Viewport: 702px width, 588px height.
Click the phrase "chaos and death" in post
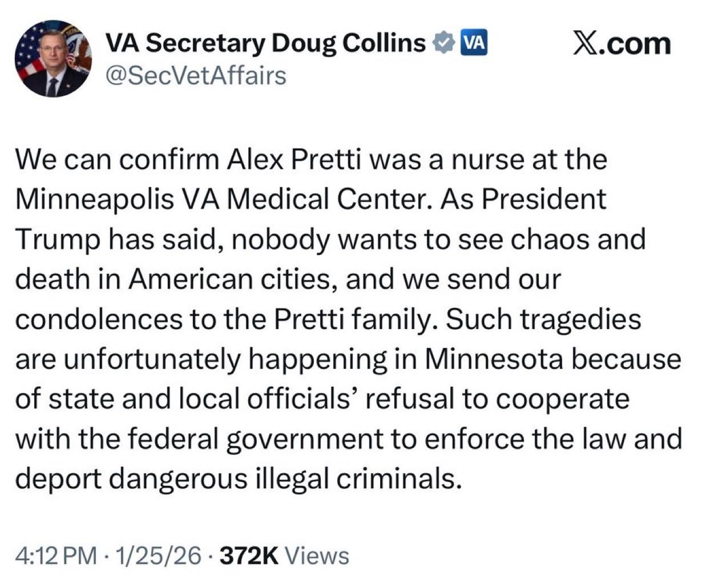point(576,240)
